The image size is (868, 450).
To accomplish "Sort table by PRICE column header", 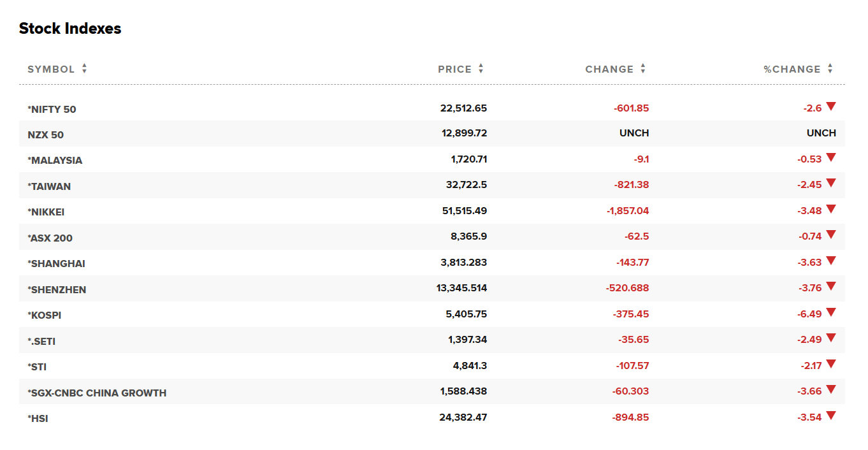I will pos(454,69).
